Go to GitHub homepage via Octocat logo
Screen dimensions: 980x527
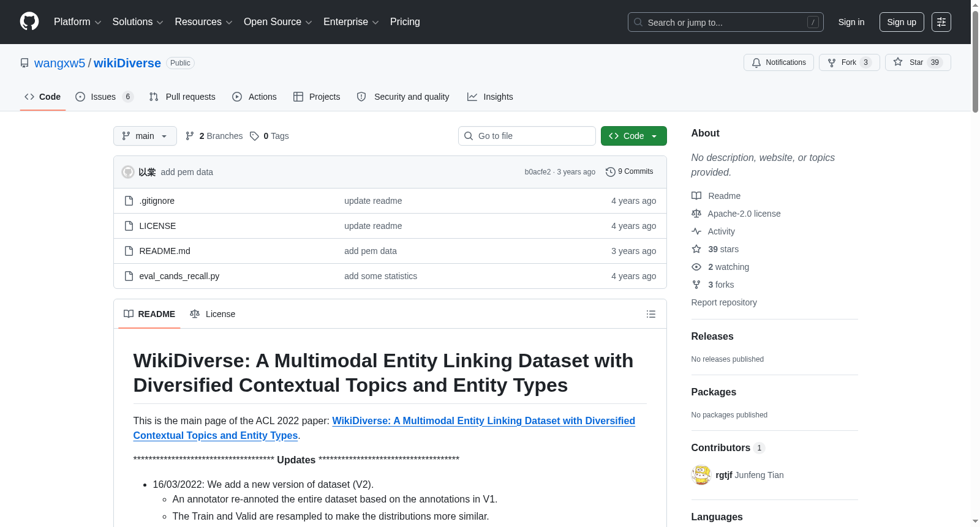tap(29, 21)
